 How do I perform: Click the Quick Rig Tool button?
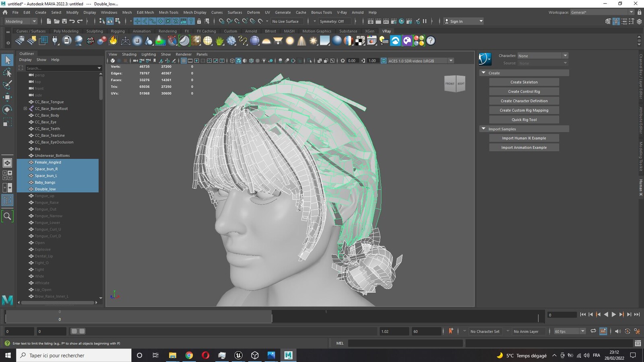tap(524, 119)
